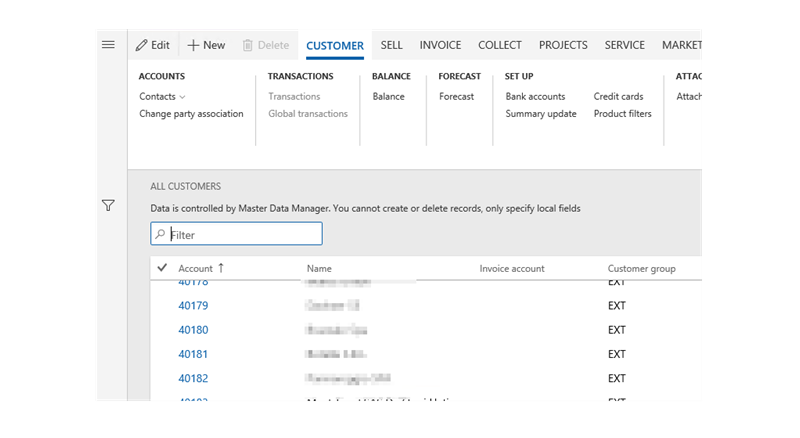
Task: Select the PROJECTS tab
Action: (563, 45)
